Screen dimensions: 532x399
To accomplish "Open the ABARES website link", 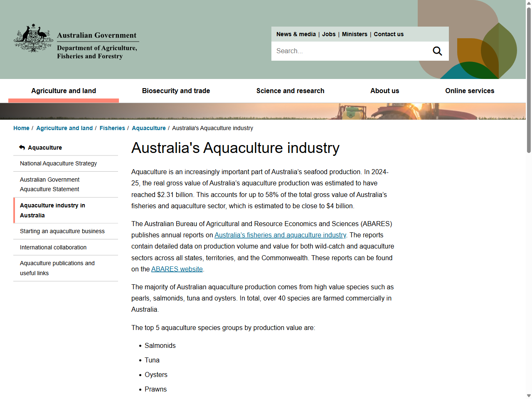I will 177,269.
